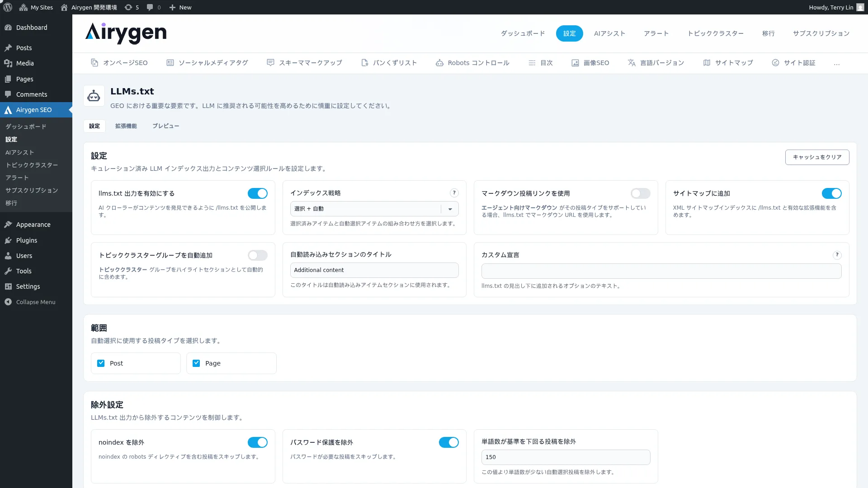Click the パンくずリスト icon
Image resolution: width=868 pixels, height=488 pixels.
365,63
